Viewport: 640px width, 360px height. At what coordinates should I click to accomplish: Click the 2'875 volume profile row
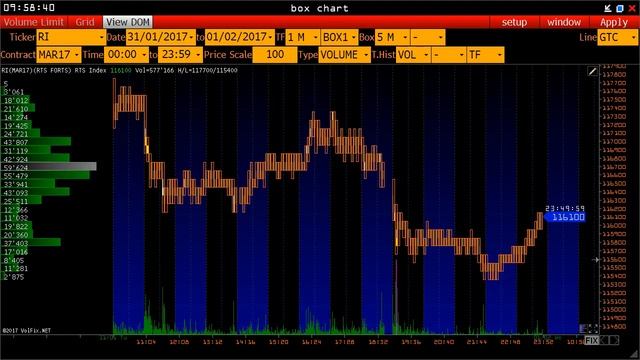(13, 277)
